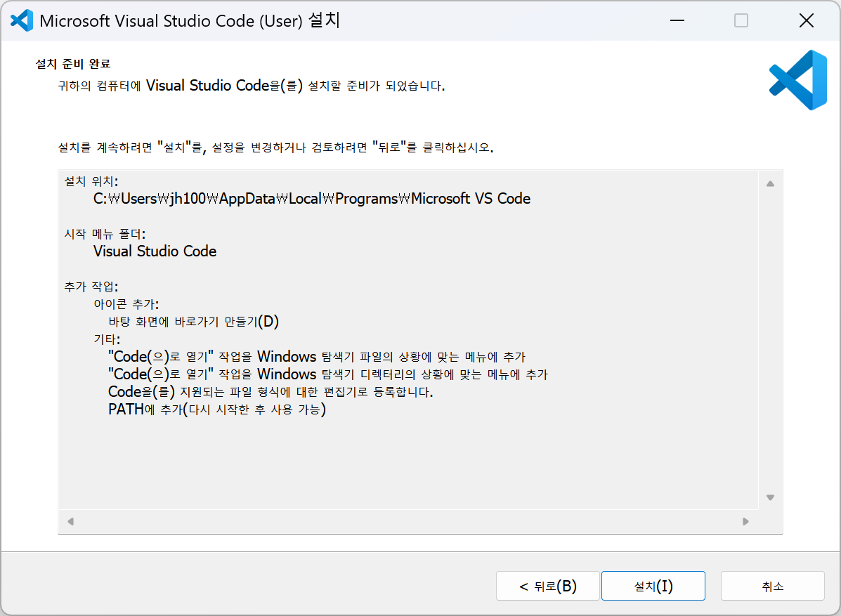Screen dimensions: 841x616
Task: Click the '기타:' line
Action: click(x=107, y=339)
